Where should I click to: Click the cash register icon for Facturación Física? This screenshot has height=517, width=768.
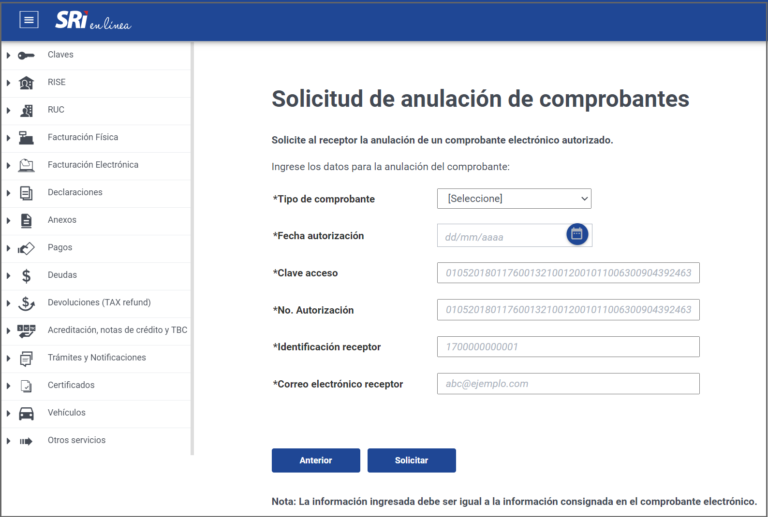coord(26,138)
